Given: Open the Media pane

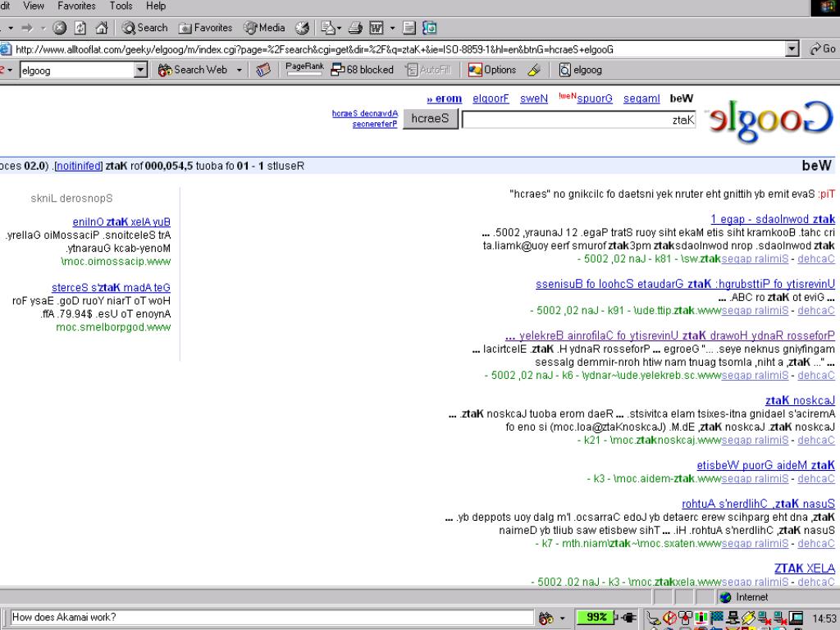Looking at the screenshot, I should [264, 28].
